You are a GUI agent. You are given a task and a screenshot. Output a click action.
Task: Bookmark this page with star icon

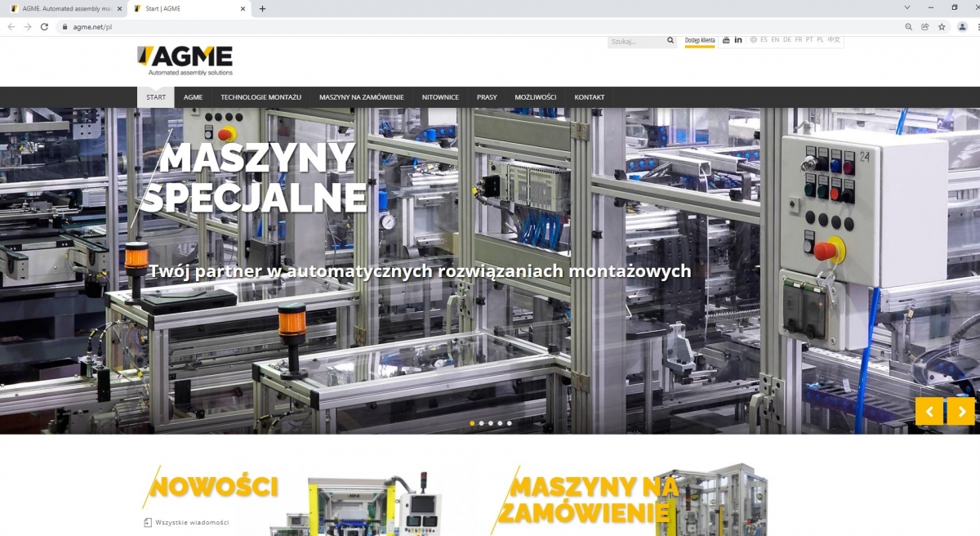coord(942,26)
